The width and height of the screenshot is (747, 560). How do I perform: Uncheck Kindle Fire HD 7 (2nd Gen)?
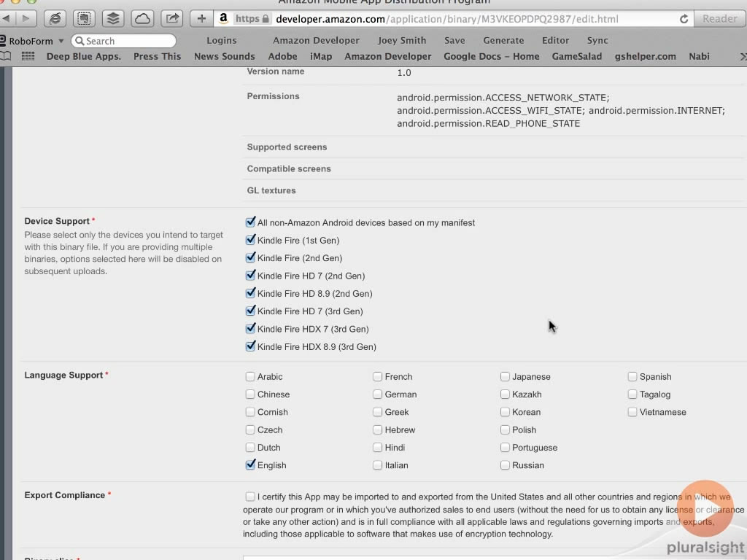(250, 276)
